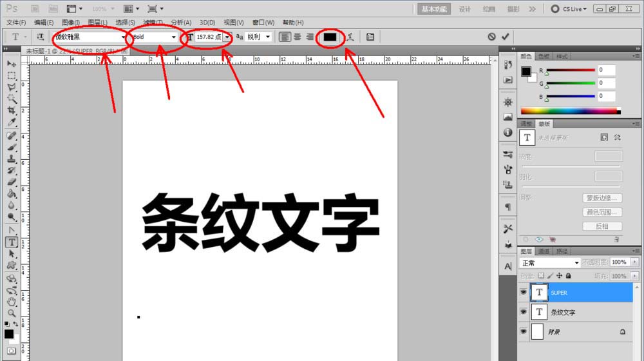Commit current text edits with checkmark
Screen dimensions: 644x361
pos(506,37)
